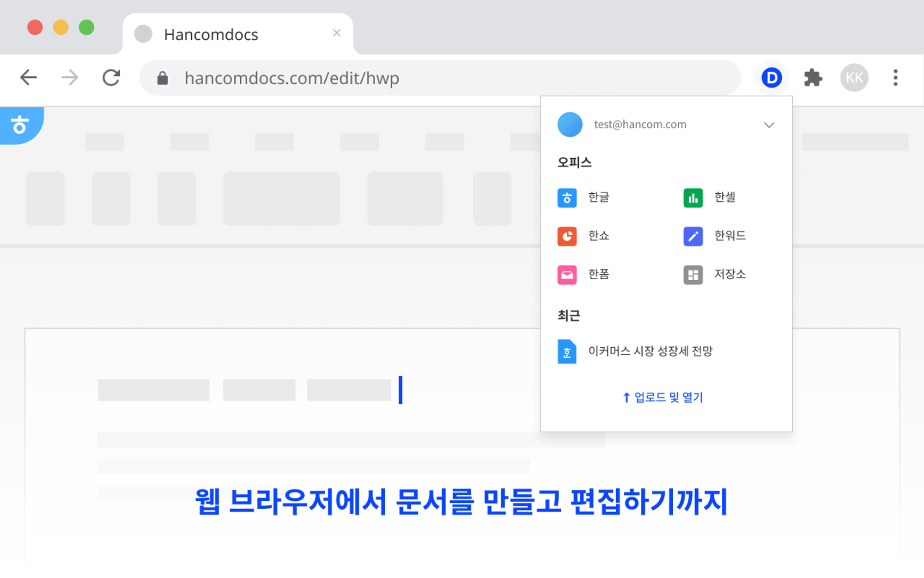
Task: Click the 한글 label
Action: (x=598, y=197)
